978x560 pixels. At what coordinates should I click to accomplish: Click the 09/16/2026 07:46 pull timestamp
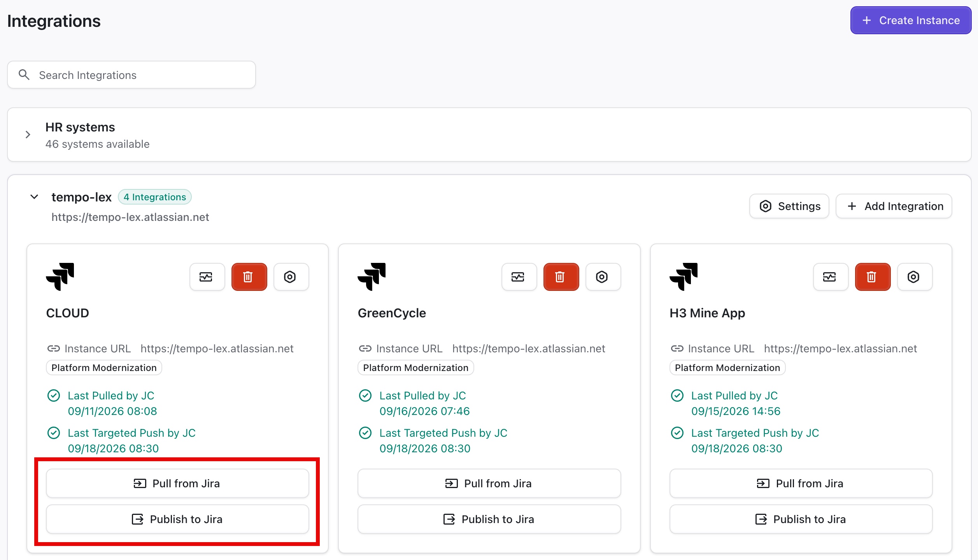click(425, 411)
